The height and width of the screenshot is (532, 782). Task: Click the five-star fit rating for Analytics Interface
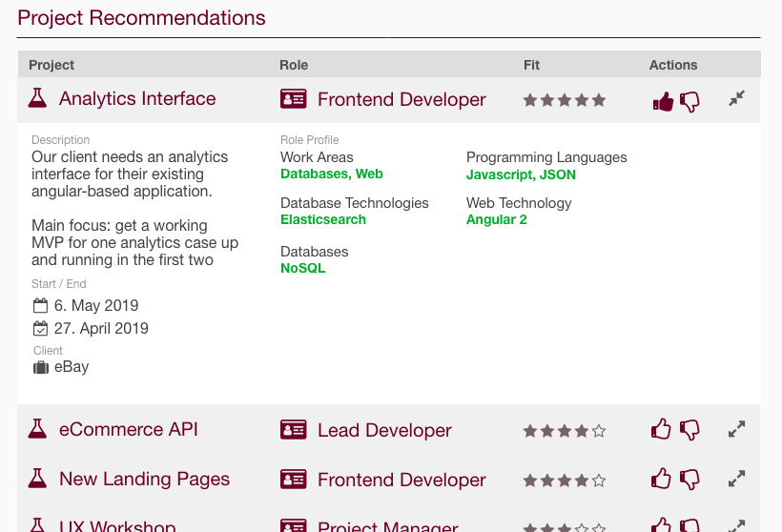[x=564, y=100]
